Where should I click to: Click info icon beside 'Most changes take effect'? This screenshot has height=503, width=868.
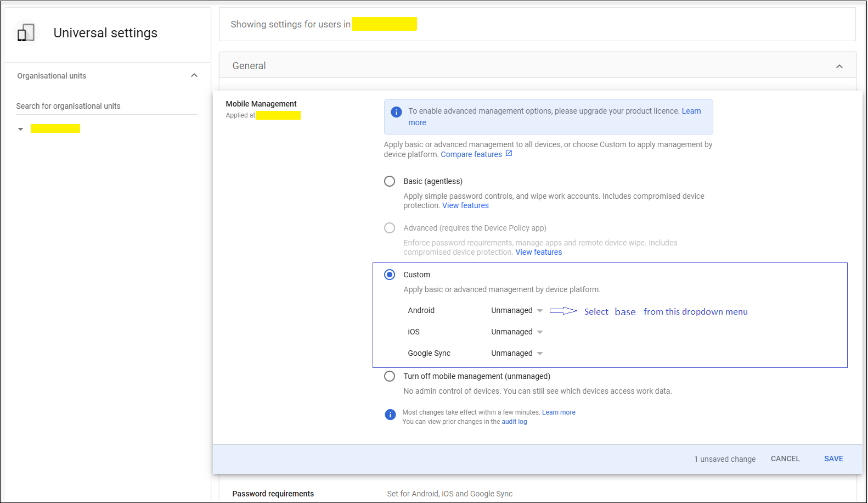click(x=390, y=415)
